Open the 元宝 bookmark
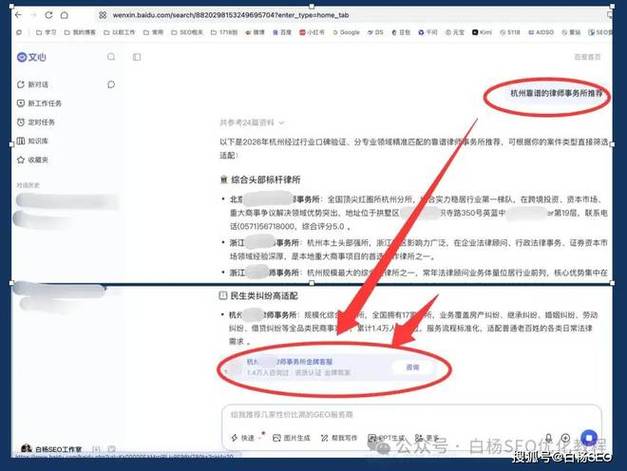The height and width of the screenshot is (471, 627). (455, 32)
